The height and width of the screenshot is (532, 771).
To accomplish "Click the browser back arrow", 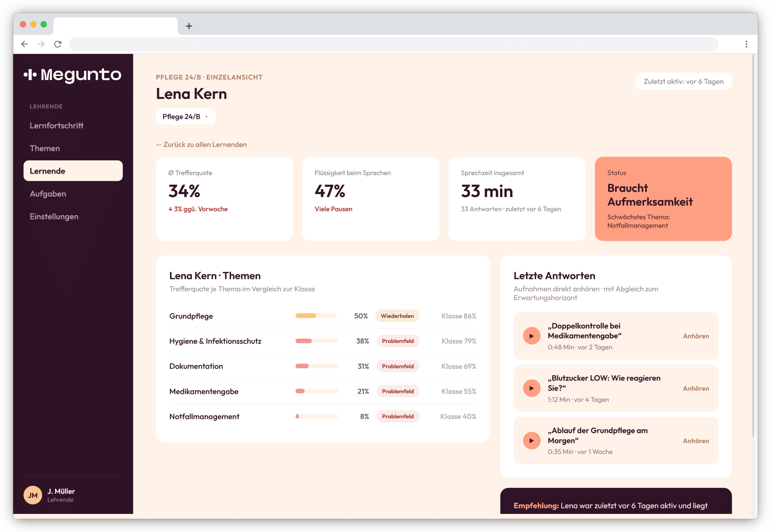I will point(24,44).
